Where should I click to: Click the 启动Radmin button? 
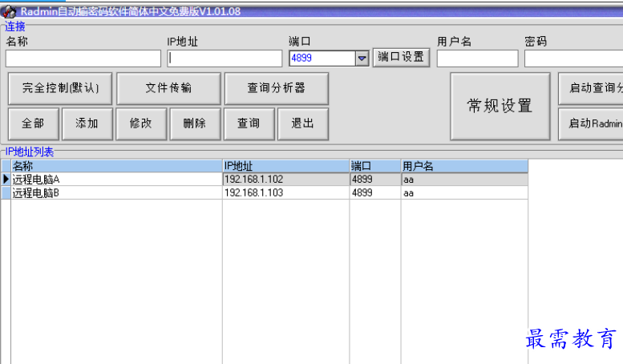(x=591, y=123)
